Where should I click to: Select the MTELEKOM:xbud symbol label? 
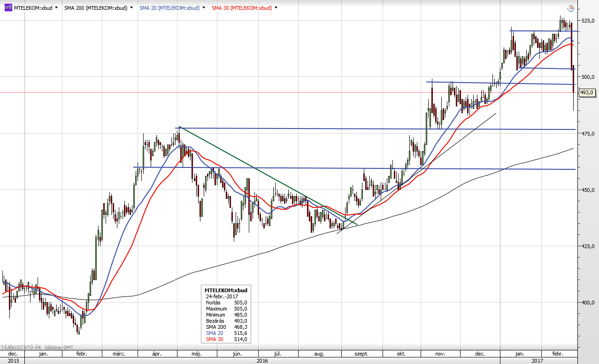(33, 8)
